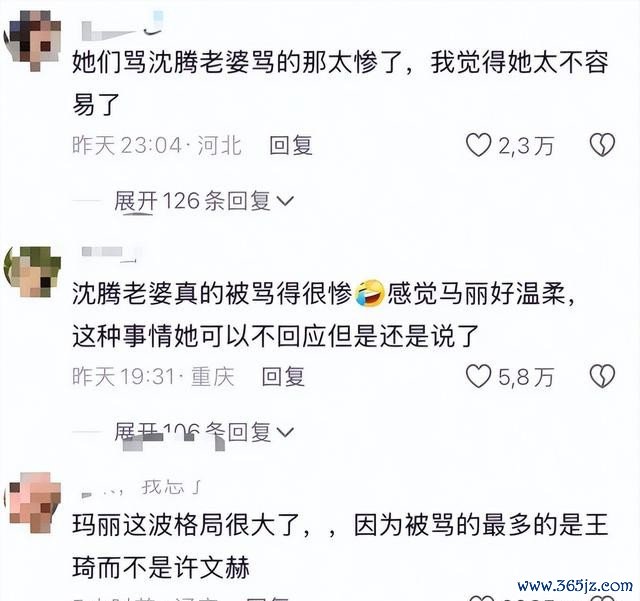Viewport: 640px width, 601px height.
Task: Select the comment about 玛丽这波格局很大
Action: pyautogui.click(x=340, y=546)
